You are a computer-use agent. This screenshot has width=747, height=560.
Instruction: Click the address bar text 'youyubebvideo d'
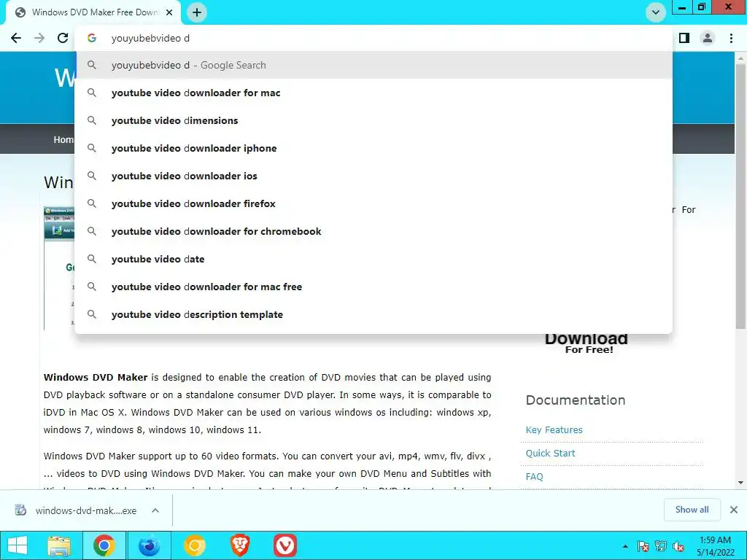[x=150, y=38]
